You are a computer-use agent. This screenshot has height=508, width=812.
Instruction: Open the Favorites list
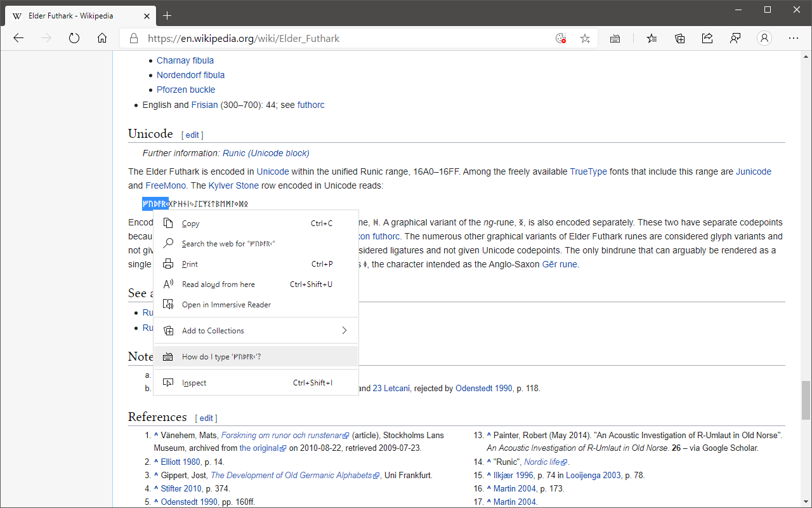click(652, 38)
